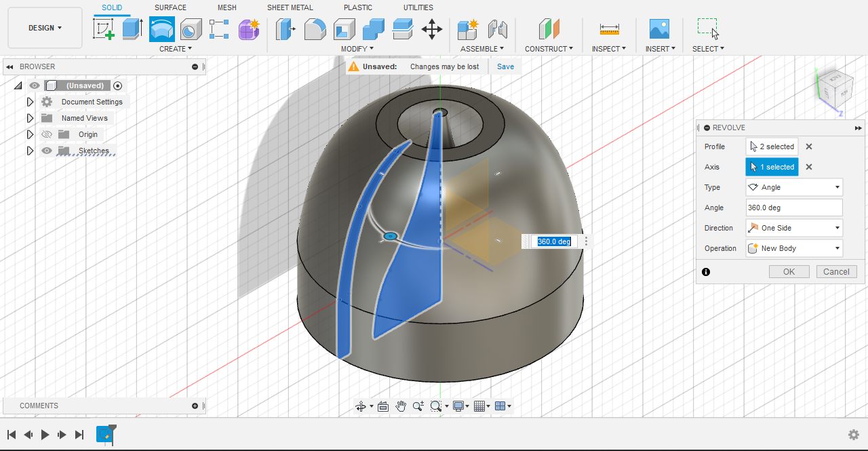Open the CREATE menu
The height and width of the screenshot is (451, 868).
[x=176, y=49]
